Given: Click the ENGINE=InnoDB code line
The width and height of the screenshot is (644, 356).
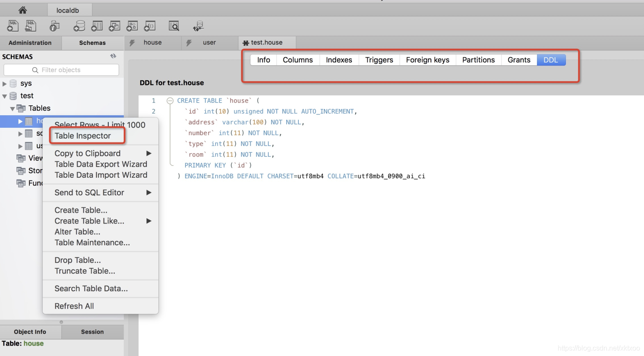Looking at the screenshot, I should [301, 176].
